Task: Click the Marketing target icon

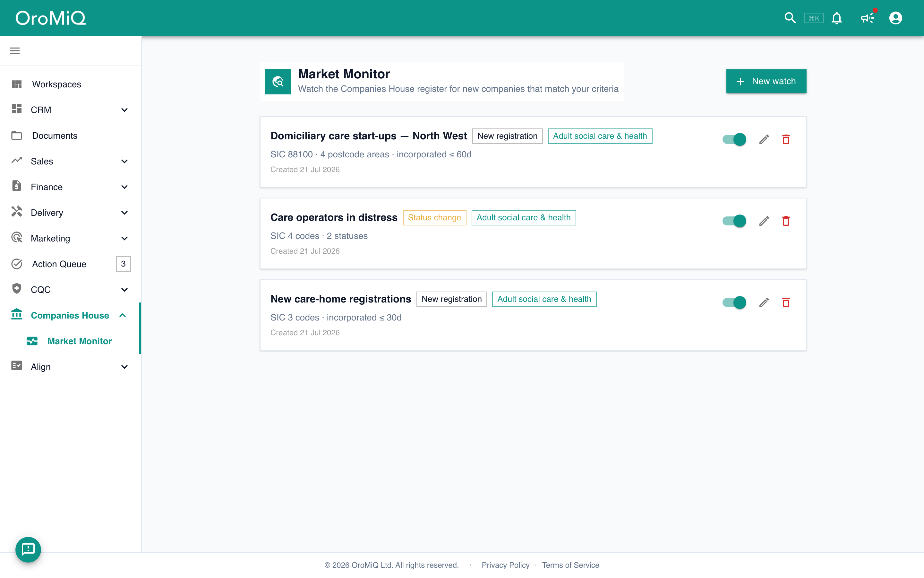Action: point(17,237)
